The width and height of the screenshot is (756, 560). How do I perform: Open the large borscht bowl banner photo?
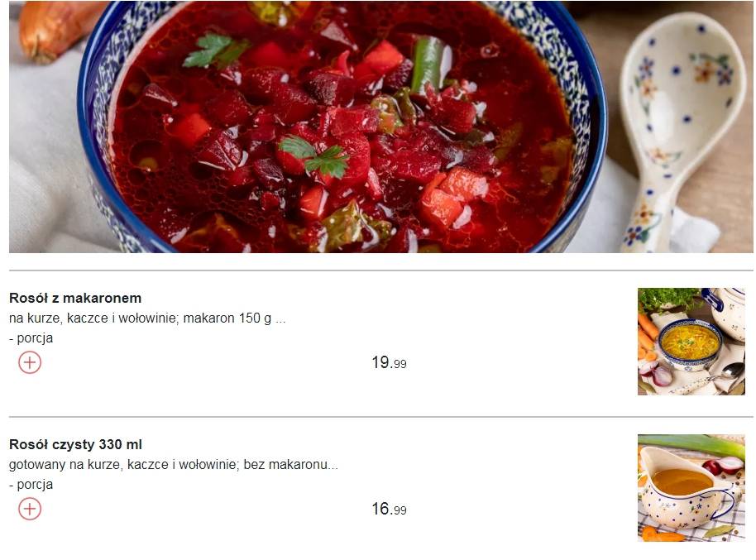click(x=380, y=127)
